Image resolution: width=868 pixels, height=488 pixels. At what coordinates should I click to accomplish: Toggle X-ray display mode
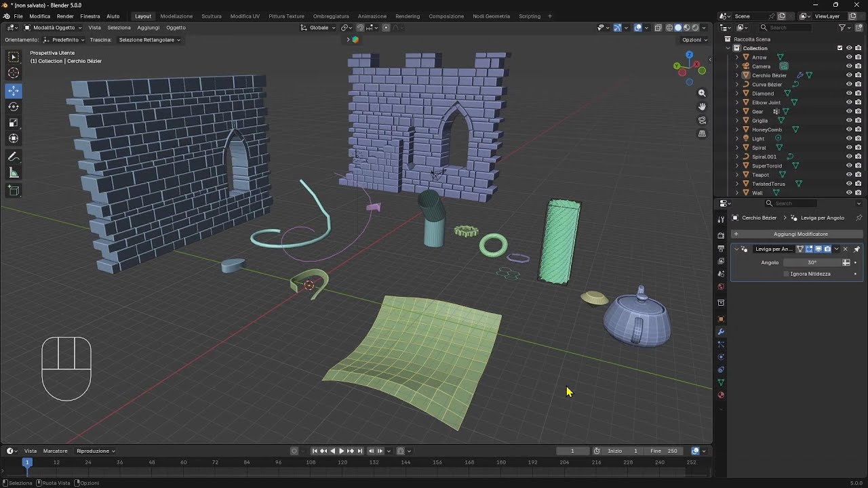point(658,28)
